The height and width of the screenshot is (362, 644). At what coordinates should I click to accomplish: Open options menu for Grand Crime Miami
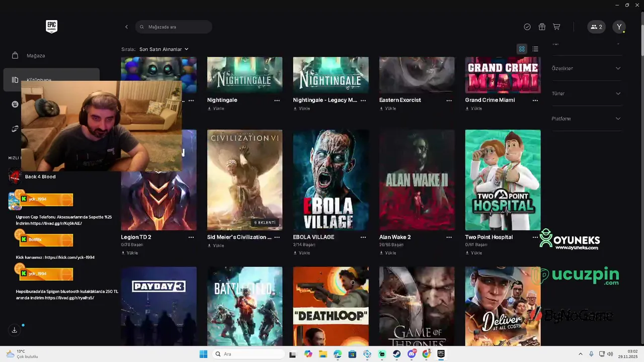click(x=535, y=101)
